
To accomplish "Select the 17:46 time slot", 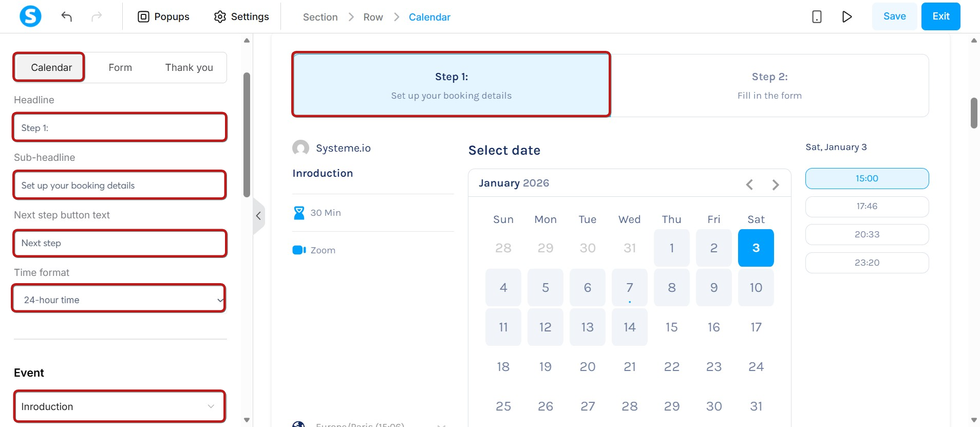I will 867,206.
